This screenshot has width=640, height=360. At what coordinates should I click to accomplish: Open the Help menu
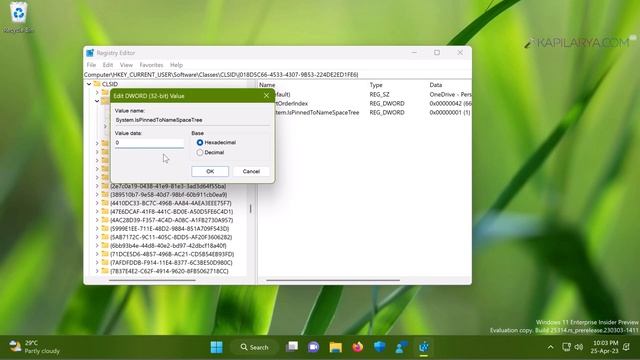(x=176, y=65)
